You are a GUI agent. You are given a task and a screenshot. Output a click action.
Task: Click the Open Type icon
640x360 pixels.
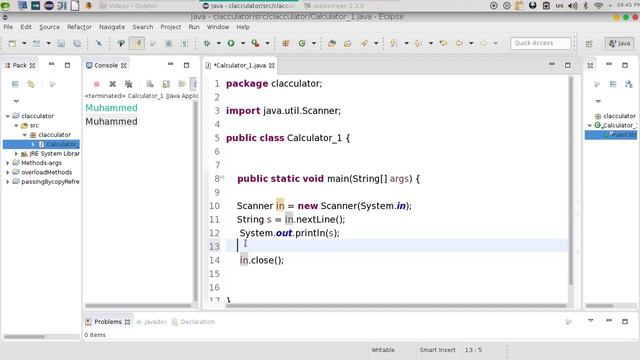coord(332,43)
